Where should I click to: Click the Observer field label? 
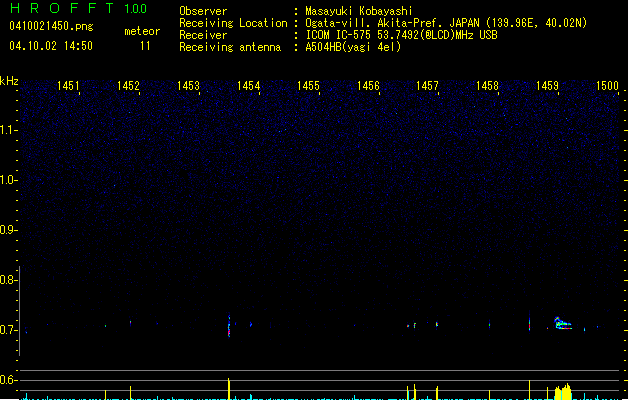tap(203, 11)
